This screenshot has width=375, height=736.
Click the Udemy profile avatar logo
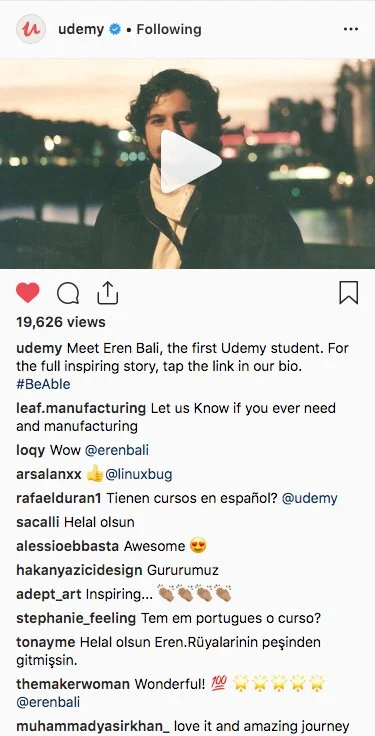pyautogui.click(x=31, y=29)
